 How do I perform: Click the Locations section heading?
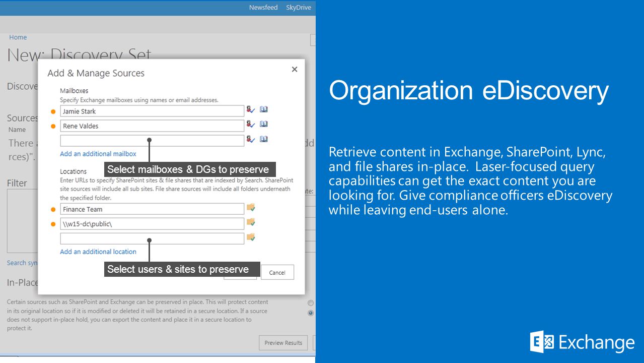point(74,171)
